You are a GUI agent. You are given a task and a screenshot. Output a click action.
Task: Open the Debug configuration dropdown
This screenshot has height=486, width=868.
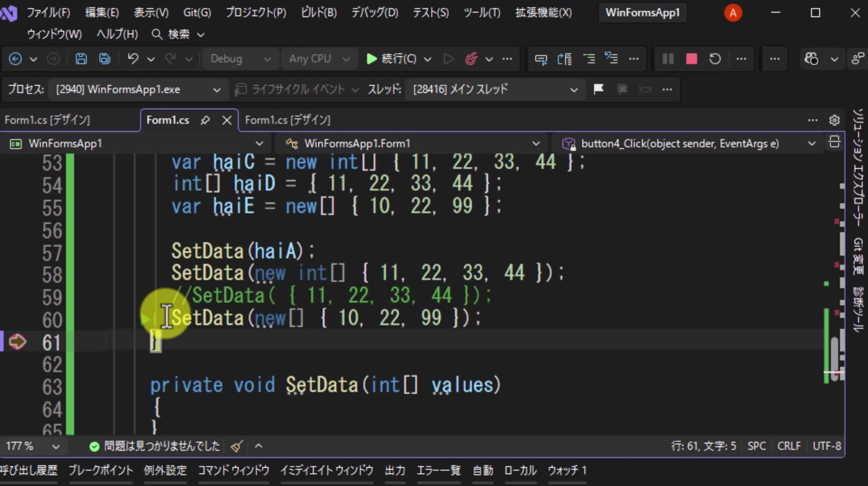point(240,59)
